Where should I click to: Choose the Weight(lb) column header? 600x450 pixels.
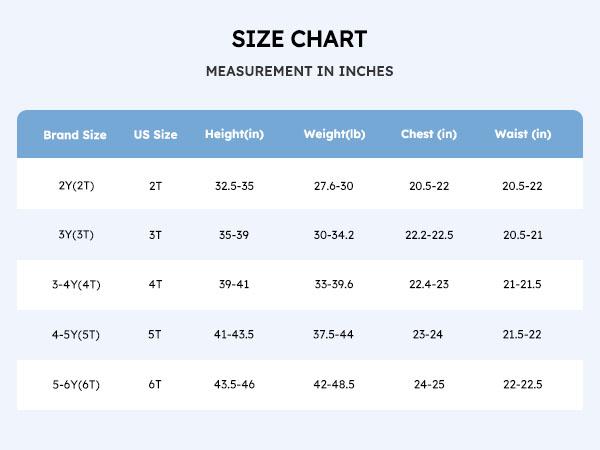334,135
